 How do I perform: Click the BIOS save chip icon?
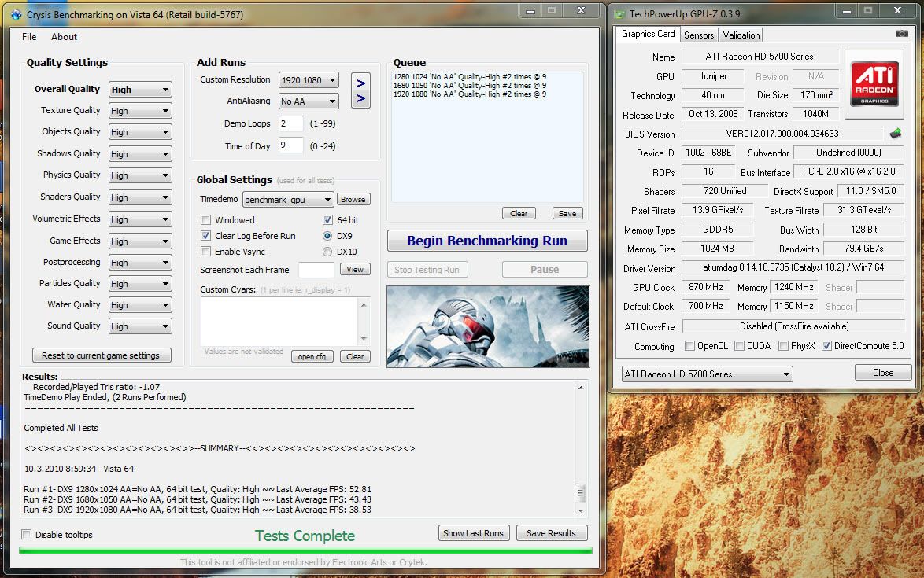tap(896, 134)
